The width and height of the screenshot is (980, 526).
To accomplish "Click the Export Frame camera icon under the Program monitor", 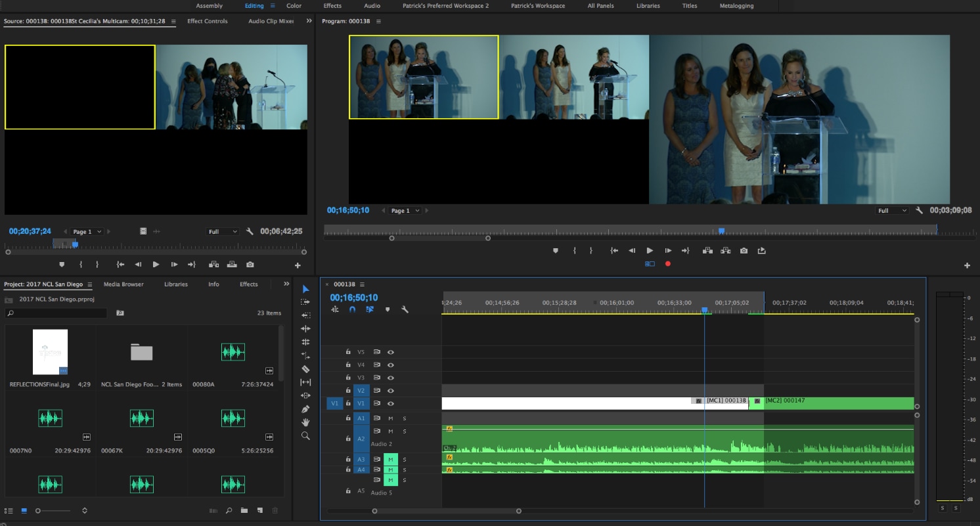I will (x=744, y=250).
